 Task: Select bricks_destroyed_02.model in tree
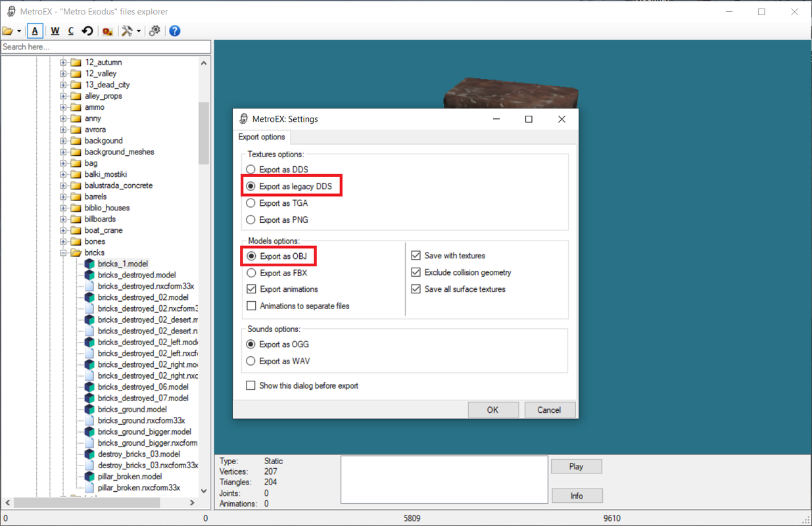(x=143, y=297)
